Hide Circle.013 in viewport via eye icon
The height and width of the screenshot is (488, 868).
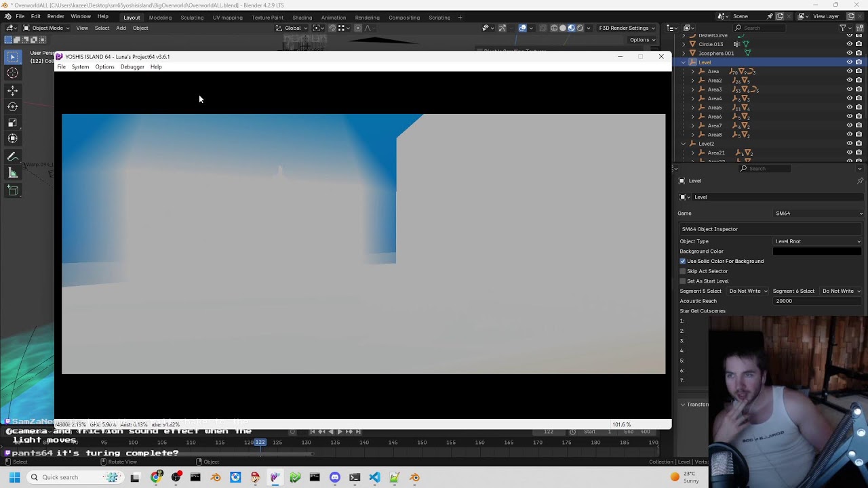click(x=849, y=44)
